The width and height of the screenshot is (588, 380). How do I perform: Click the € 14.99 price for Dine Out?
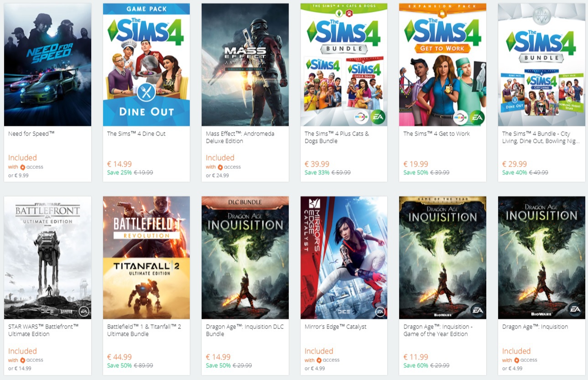(120, 164)
